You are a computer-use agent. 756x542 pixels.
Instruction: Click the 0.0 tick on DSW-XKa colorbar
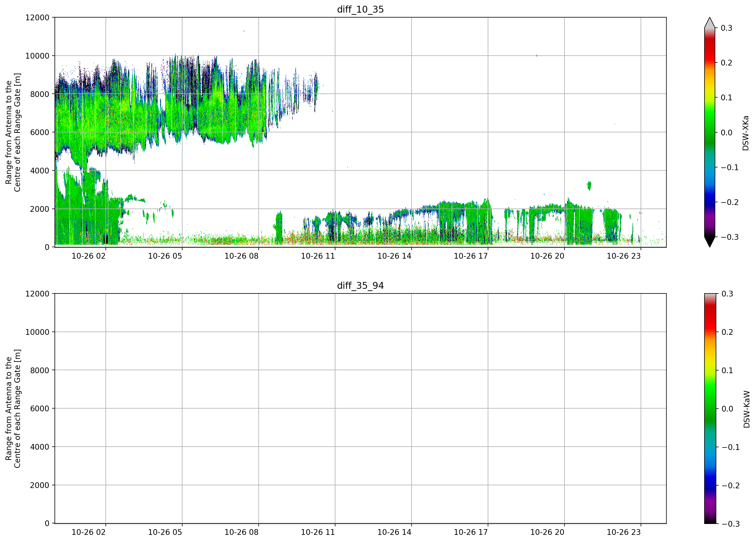click(726, 133)
